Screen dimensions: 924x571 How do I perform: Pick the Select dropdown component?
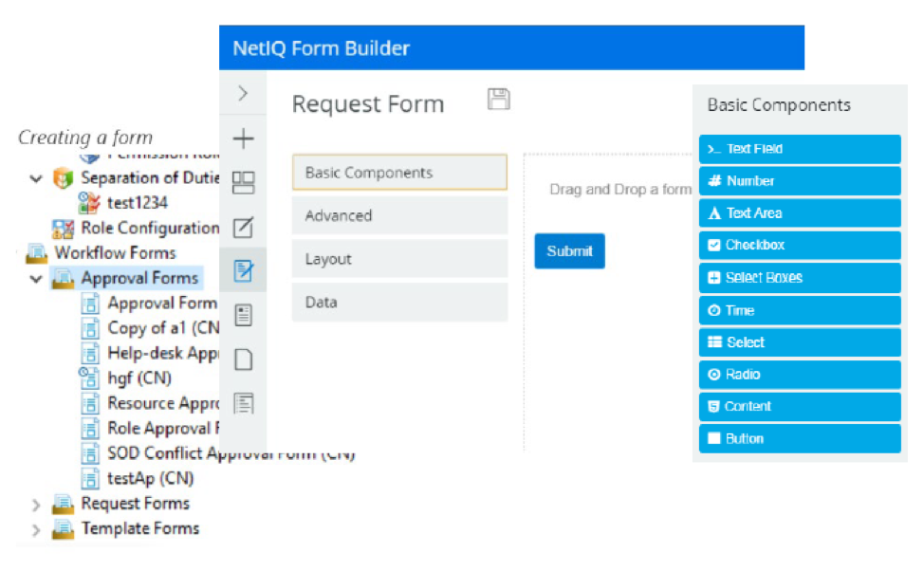[800, 342]
